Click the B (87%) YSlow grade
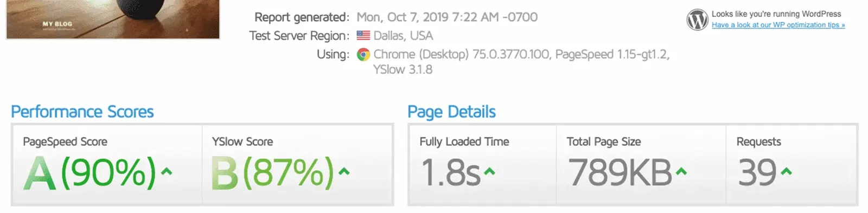Image resolution: width=868 pixels, height=213 pixels. coord(272,173)
